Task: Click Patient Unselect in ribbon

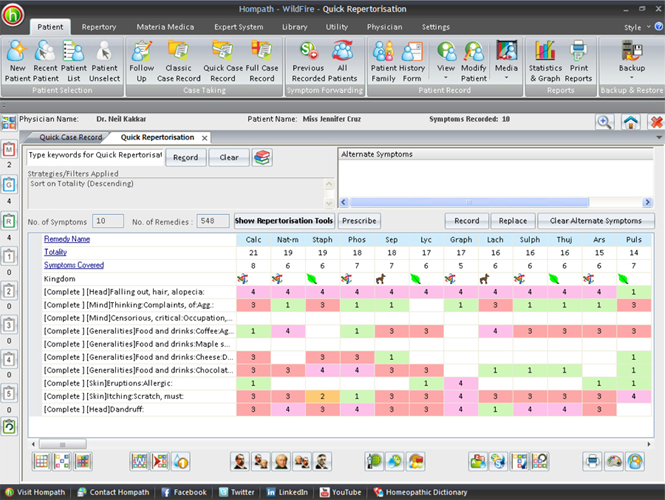Action: [x=104, y=61]
